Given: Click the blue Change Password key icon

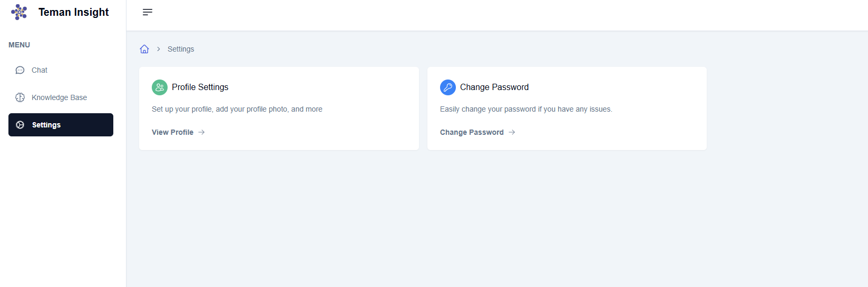Looking at the screenshot, I should (x=448, y=87).
